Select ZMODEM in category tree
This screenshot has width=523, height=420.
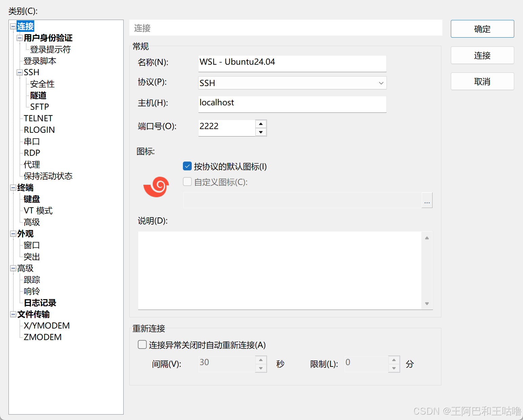(x=43, y=337)
